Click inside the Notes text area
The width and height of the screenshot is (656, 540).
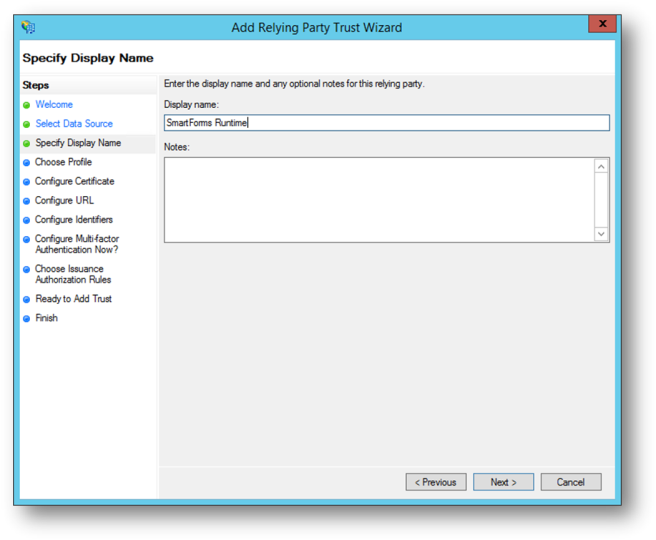pos(379,200)
